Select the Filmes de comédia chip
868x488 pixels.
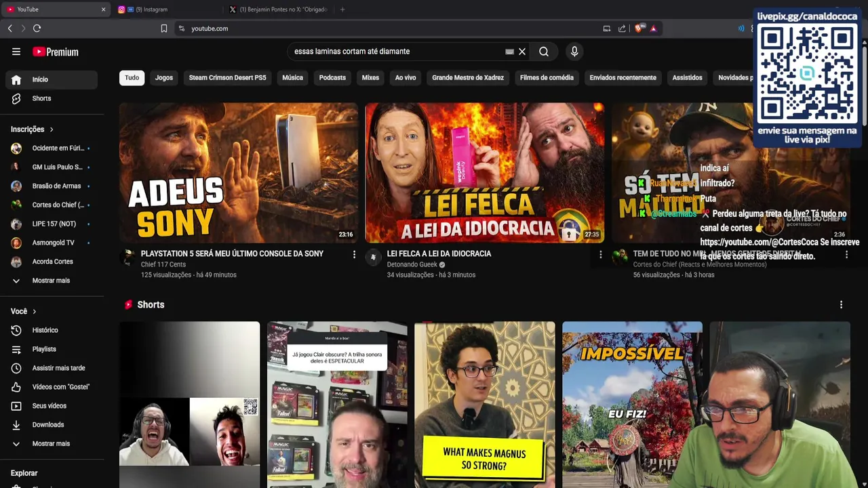[x=547, y=78]
